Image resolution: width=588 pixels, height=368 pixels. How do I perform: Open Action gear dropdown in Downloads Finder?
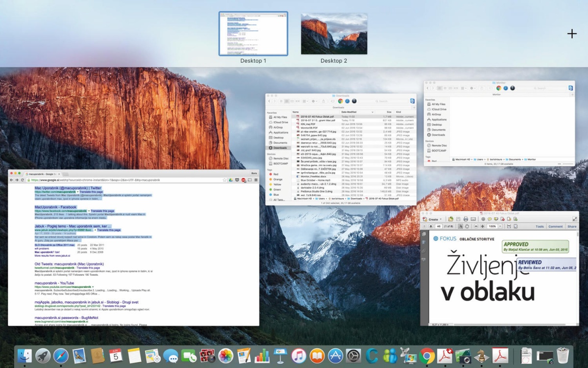point(314,101)
